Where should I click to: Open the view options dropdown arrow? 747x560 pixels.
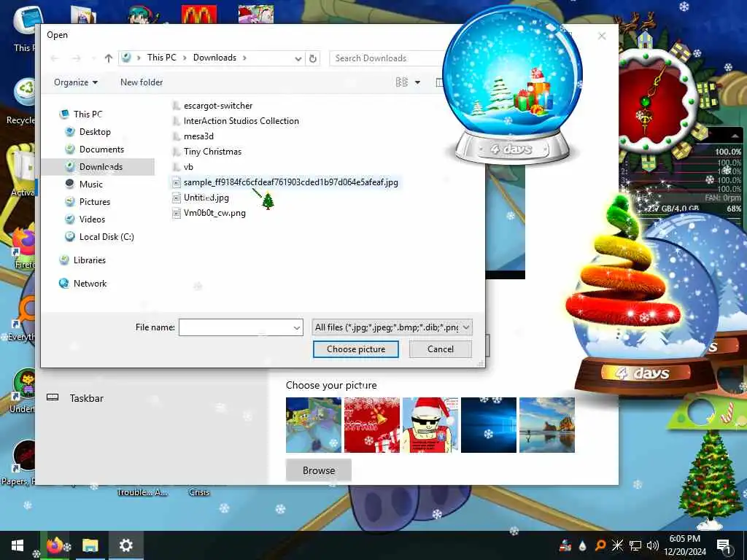(418, 82)
